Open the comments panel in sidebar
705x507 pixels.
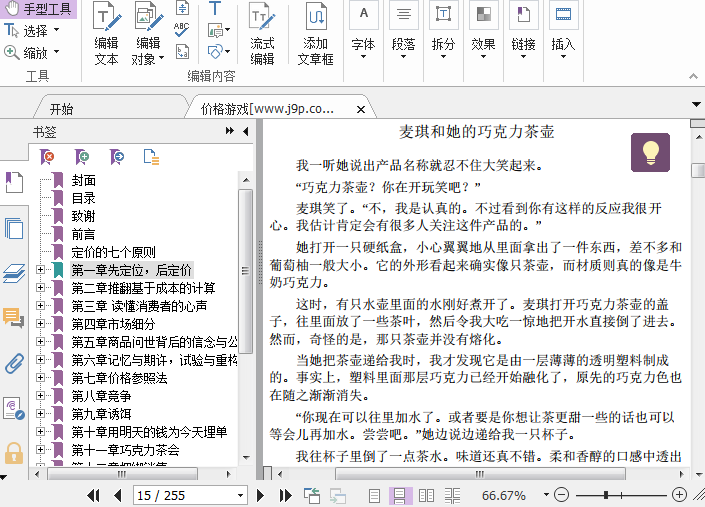(x=14, y=318)
